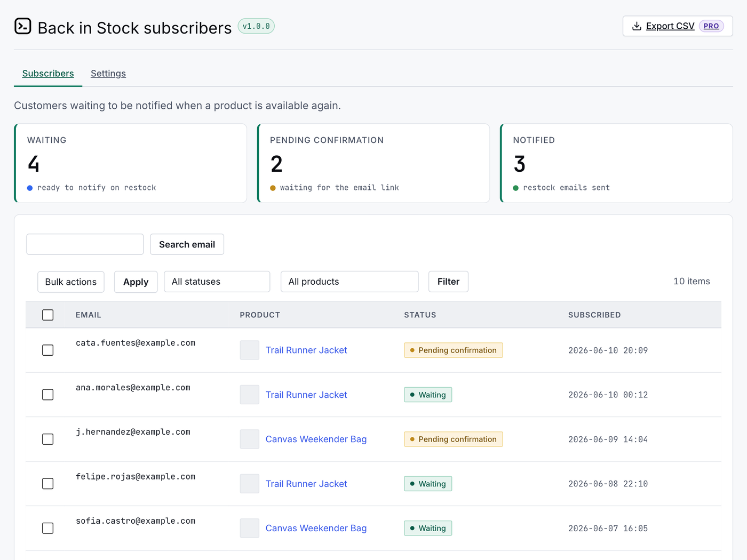Click the Pending Confirmation stat card

(x=373, y=163)
